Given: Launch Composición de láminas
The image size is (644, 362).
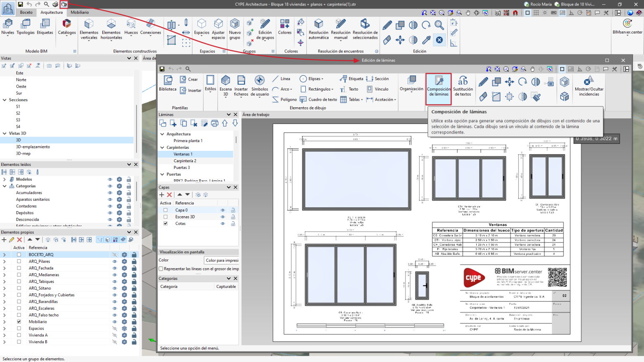Looking at the screenshot, I should 439,89.
